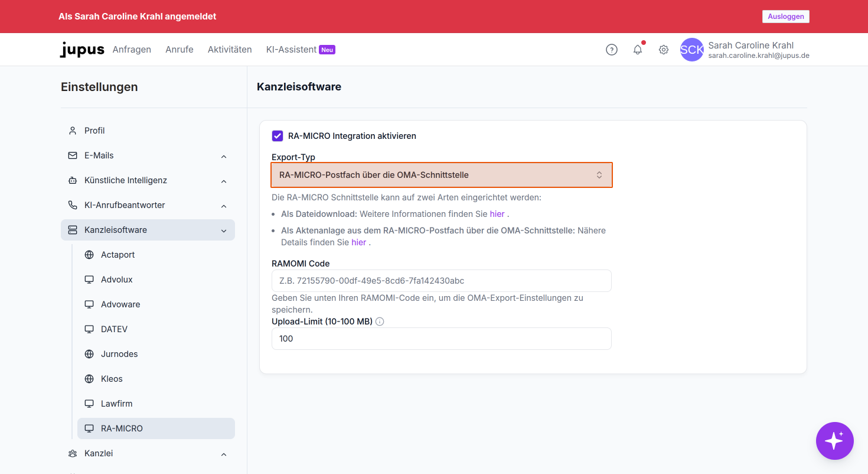The width and height of the screenshot is (868, 474).
Task: Select Advolux in the sidebar
Action: click(x=156, y=280)
